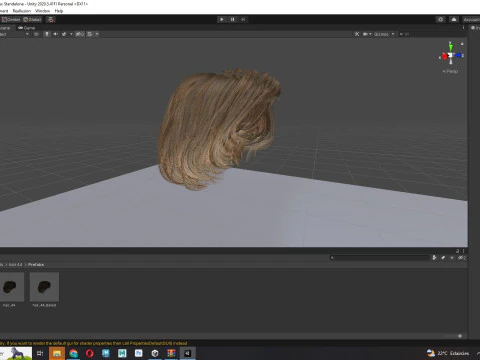Click Search by Label icon in Project panel
The image size is (480, 360).
point(443,257)
